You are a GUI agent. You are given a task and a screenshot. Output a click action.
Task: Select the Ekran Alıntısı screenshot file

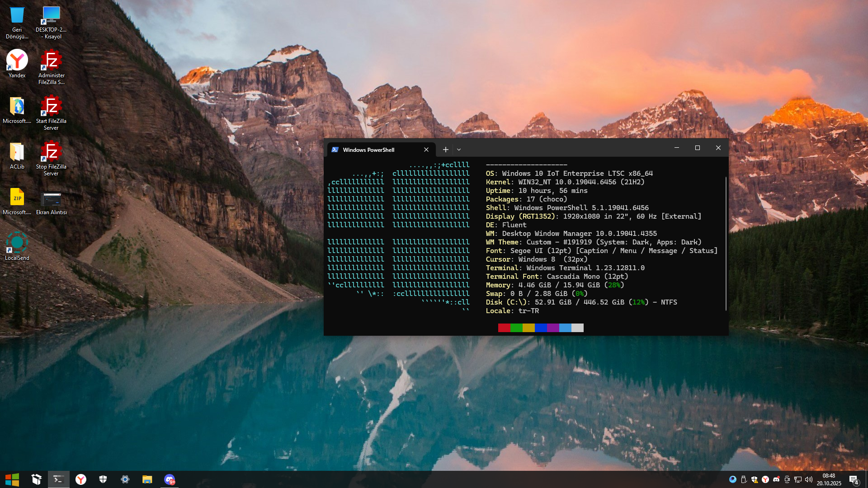pos(51,202)
